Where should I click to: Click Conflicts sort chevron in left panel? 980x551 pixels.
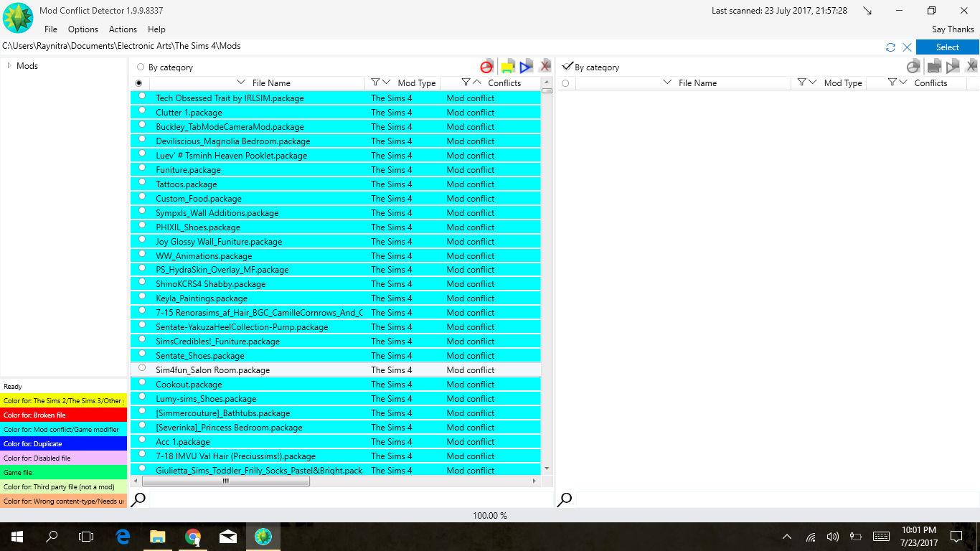(477, 83)
